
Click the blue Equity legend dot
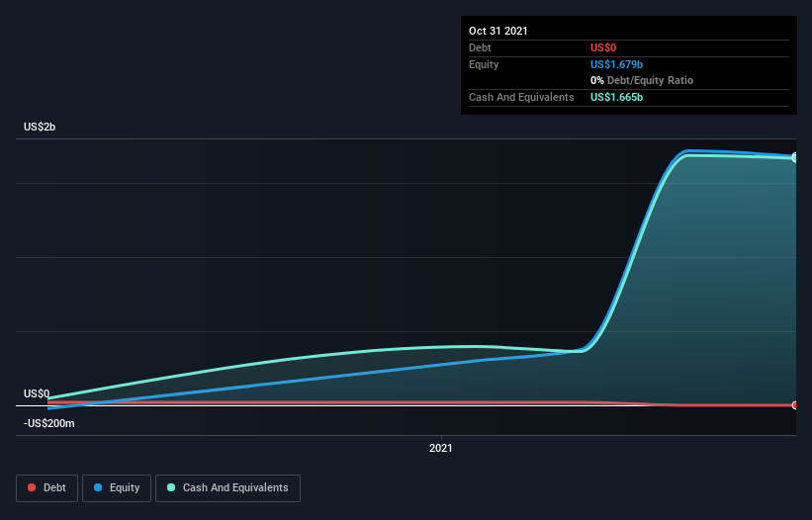[98, 487]
